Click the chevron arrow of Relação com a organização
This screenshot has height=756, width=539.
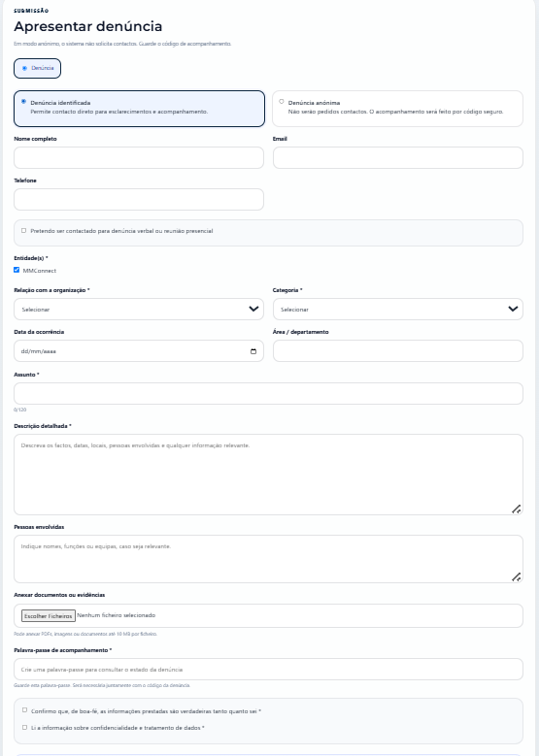[253, 309]
